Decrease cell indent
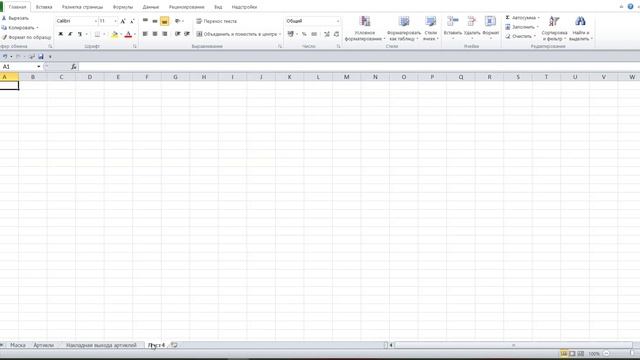640x360 pixels. pos(178,34)
